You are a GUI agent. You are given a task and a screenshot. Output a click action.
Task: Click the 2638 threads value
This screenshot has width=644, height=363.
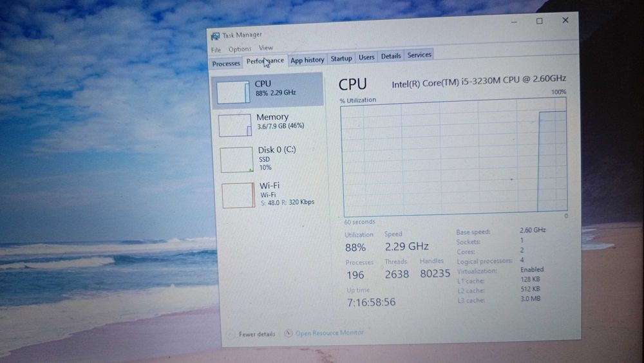[397, 274]
